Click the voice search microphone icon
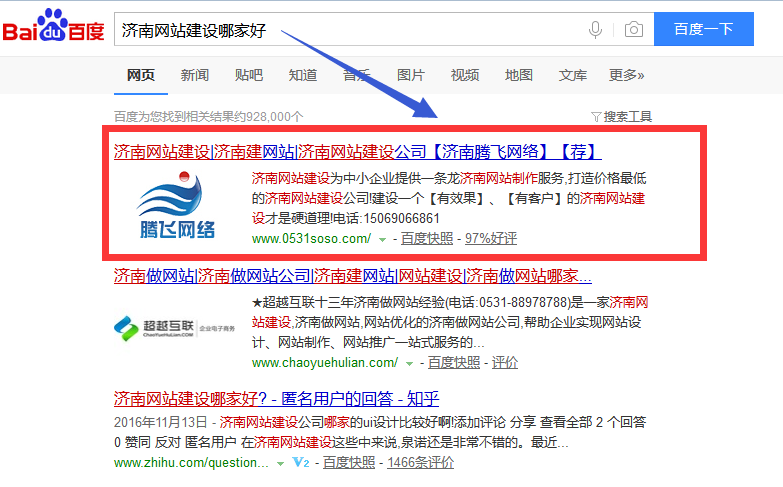Screen dimensions: 783x487 pos(595,29)
